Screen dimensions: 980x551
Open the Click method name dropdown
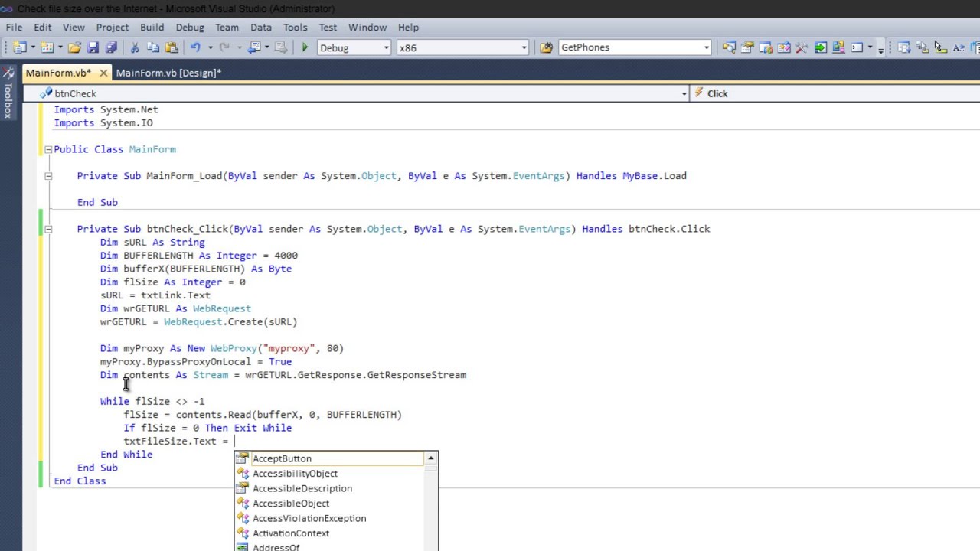point(835,93)
